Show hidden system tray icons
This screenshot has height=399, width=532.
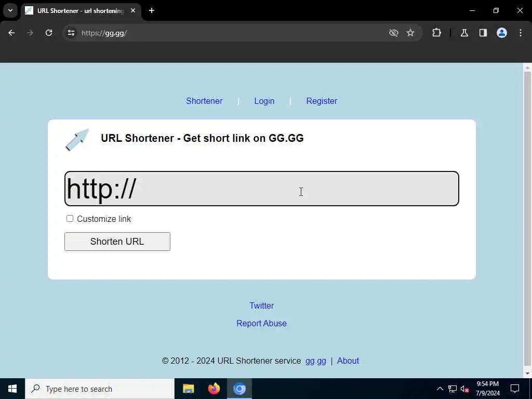[x=440, y=389]
